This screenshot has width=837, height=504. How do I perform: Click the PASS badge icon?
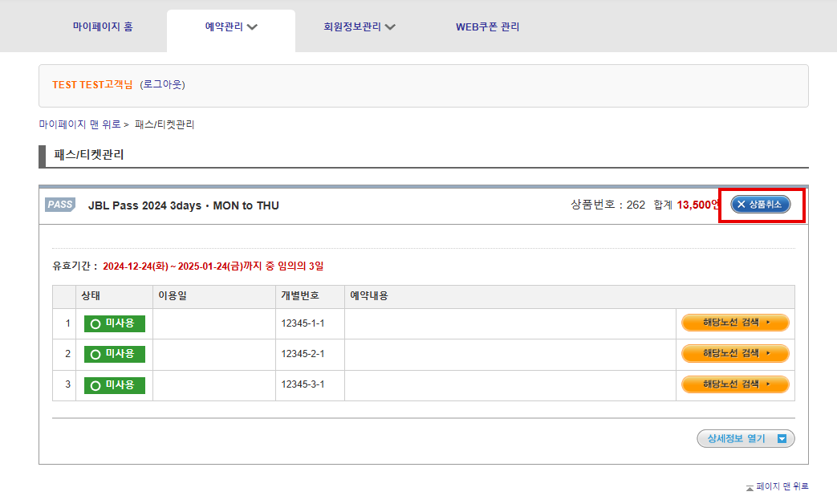pos(60,205)
